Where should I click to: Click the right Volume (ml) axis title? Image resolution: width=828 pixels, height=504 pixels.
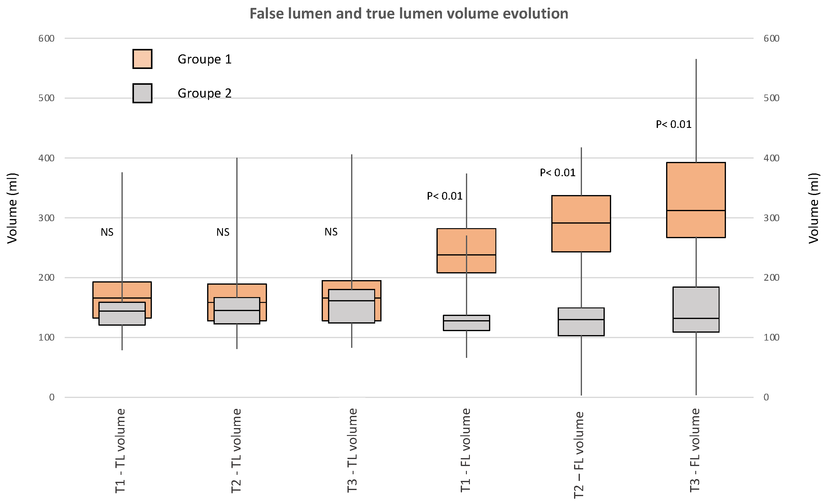pyautogui.click(x=813, y=208)
